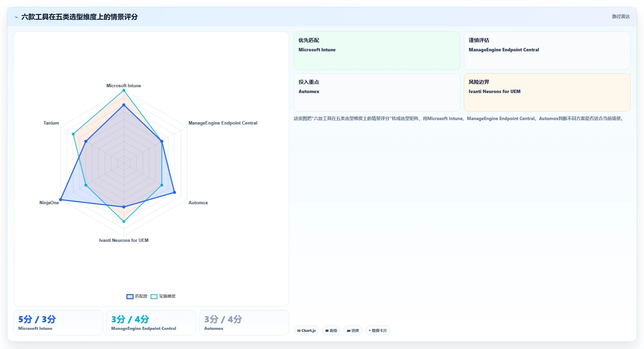Select the page title 六款工具在五类选型维度上的情景评分
The height and width of the screenshot is (349, 644).
(x=79, y=17)
